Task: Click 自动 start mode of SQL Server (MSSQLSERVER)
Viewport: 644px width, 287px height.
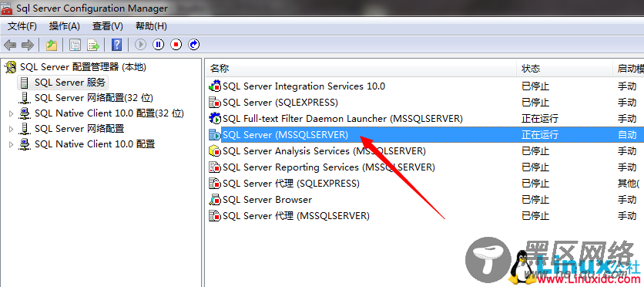Action: [x=627, y=135]
